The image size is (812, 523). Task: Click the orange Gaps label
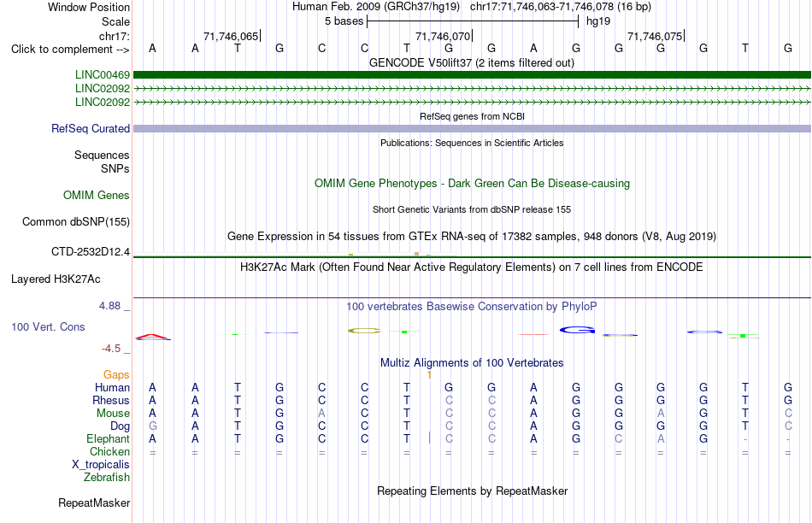coord(116,375)
